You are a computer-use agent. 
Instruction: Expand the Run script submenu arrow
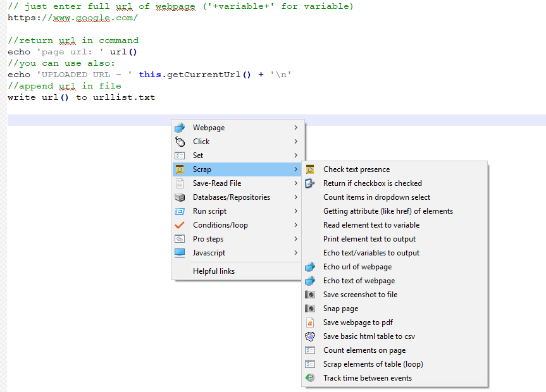(x=295, y=211)
